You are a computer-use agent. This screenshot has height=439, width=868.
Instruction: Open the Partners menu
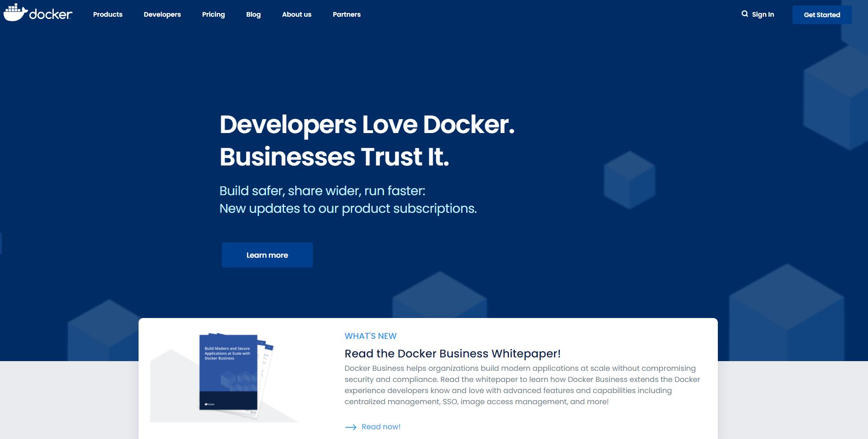pyautogui.click(x=347, y=14)
